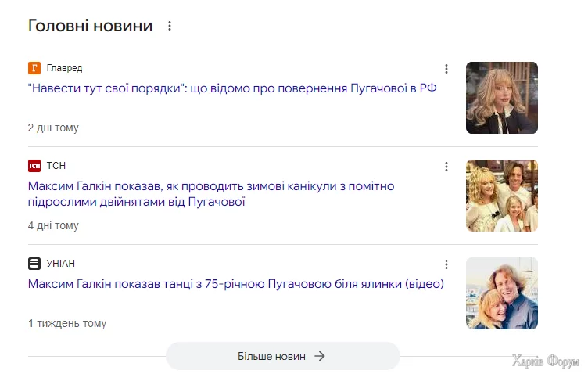Click the orange Главред source icon
Image resolution: width=588 pixels, height=374 pixels.
click(x=34, y=68)
